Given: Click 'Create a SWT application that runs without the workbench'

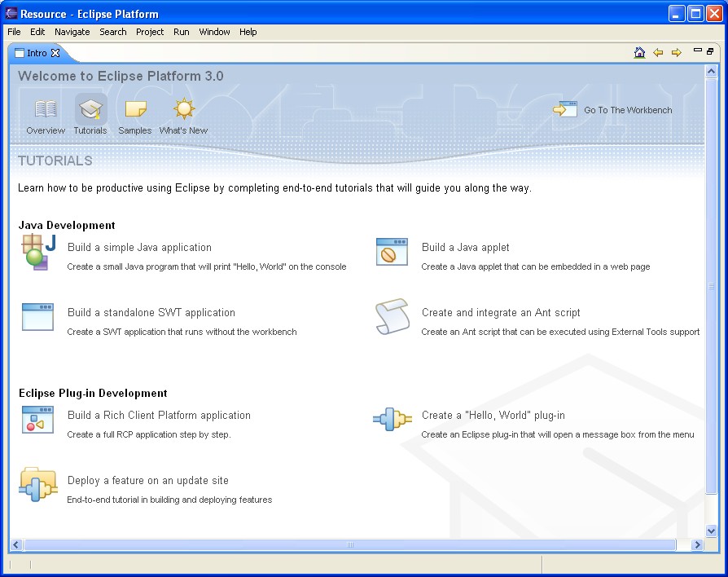Looking at the screenshot, I should click(x=182, y=332).
